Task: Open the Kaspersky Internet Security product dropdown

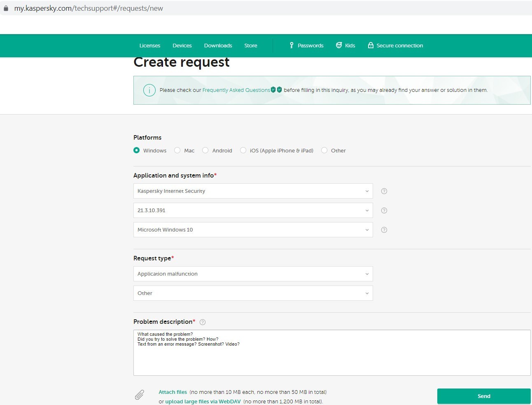Action: [253, 191]
